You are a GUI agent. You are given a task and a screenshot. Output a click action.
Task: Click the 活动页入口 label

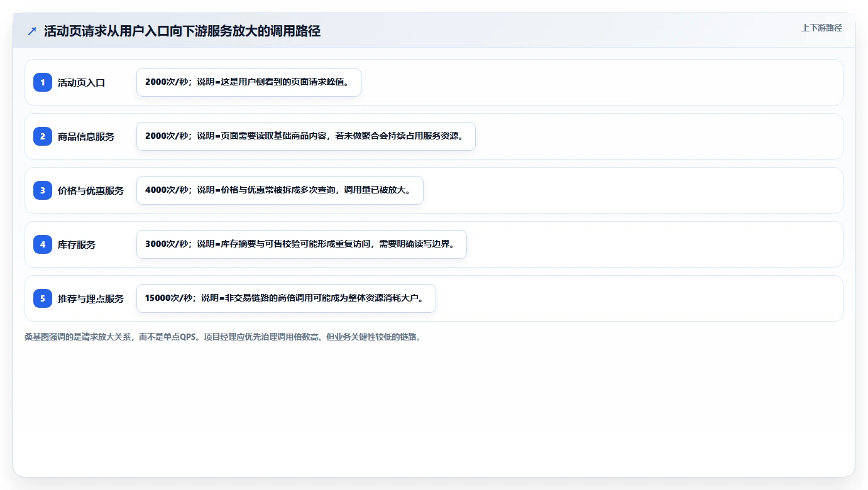[x=82, y=82]
